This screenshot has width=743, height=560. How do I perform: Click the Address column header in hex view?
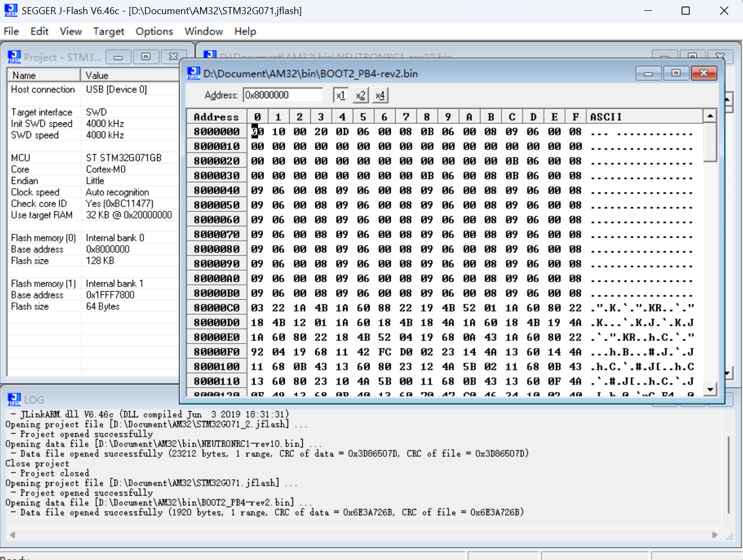pyautogui.click(x=217, y=117)
